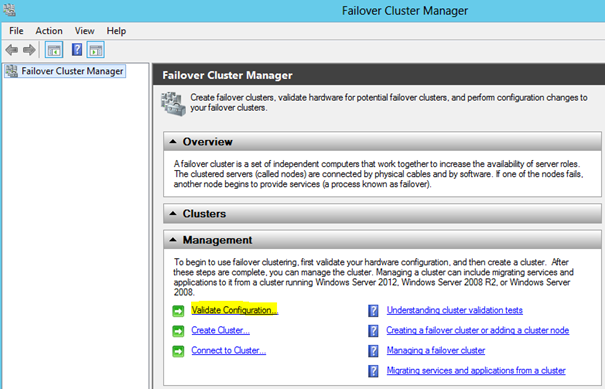The image size is (605, 389).
Task: Click the paragraph starting 'To begin to use failover clustering'
Action: pyautogui.click(x=373, y=277)
